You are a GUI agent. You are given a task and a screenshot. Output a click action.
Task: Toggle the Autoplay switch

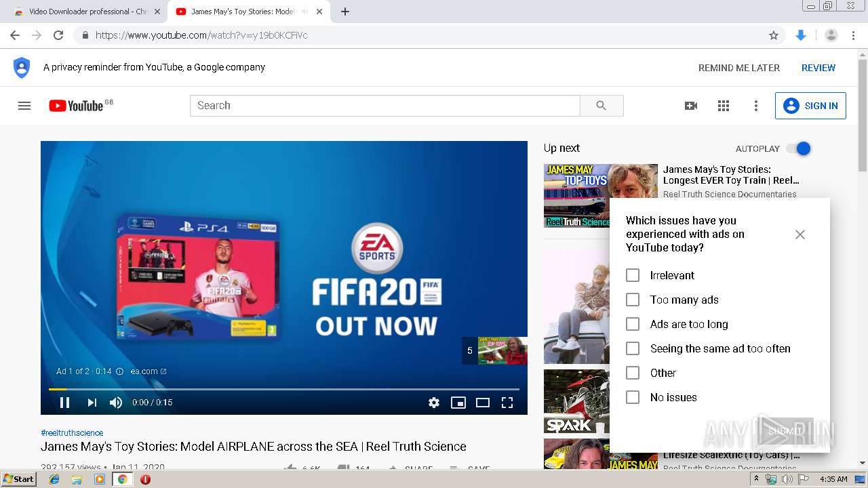tap(798, 148)
